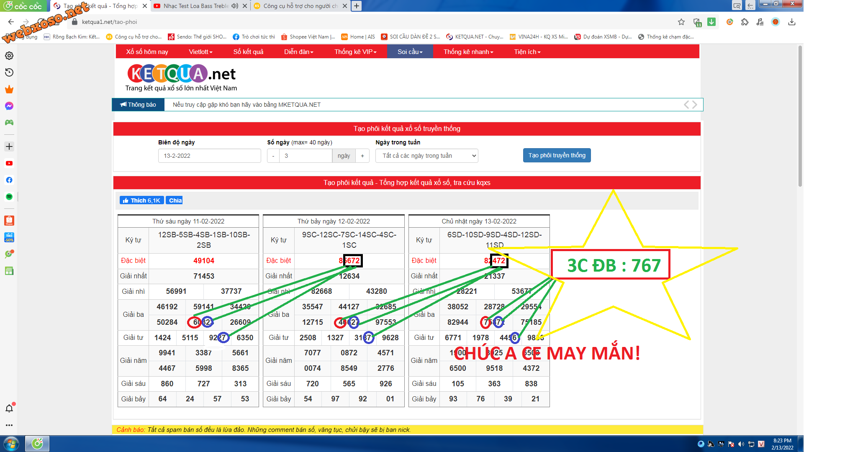The height and width of the screenshot is (452, 868).
Task: Mute the Nhạc Test Loa Bass tab audio
Action: 235,6
